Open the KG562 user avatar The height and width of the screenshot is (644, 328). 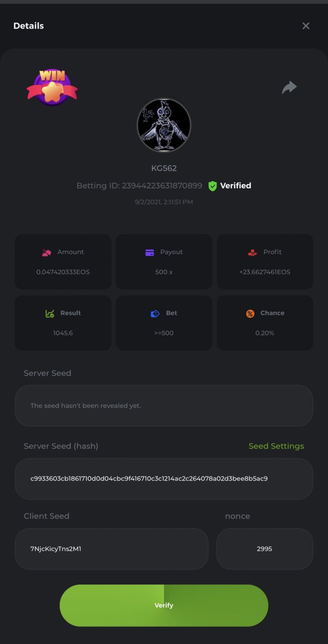tap(164, 126)
